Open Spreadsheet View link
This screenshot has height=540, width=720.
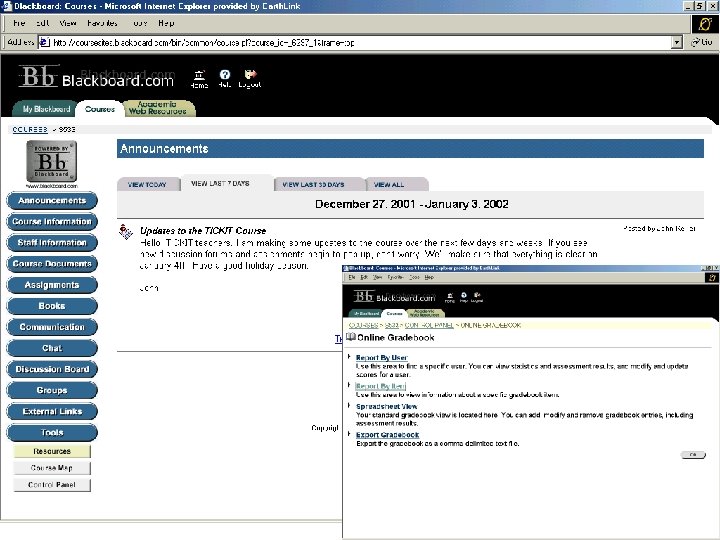click(387, 406)
